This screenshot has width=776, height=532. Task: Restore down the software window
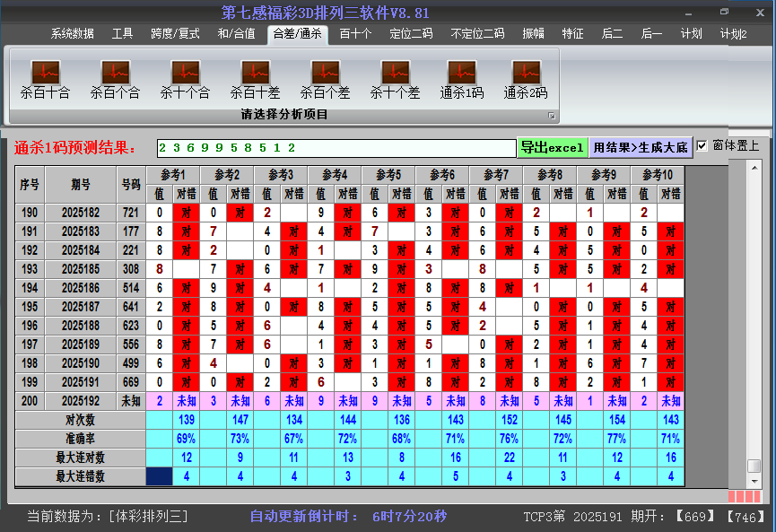tap(725, 12)
